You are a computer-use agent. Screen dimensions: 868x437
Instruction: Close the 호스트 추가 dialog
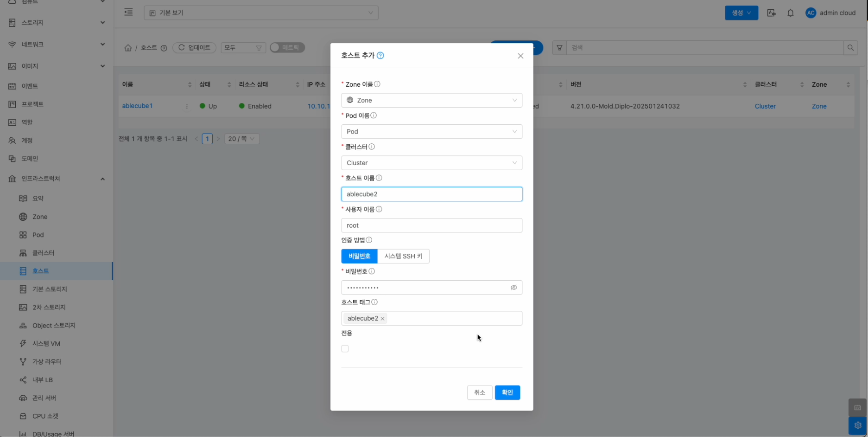[520, 56]
